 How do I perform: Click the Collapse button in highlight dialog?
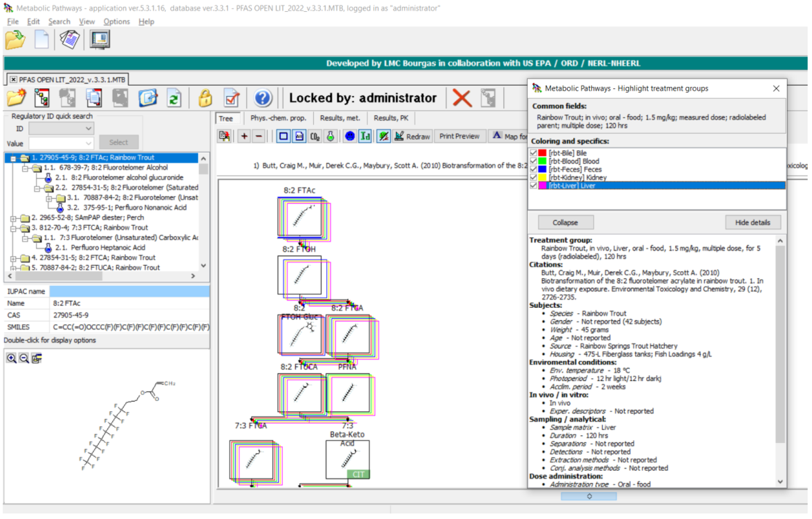[565, 223]
